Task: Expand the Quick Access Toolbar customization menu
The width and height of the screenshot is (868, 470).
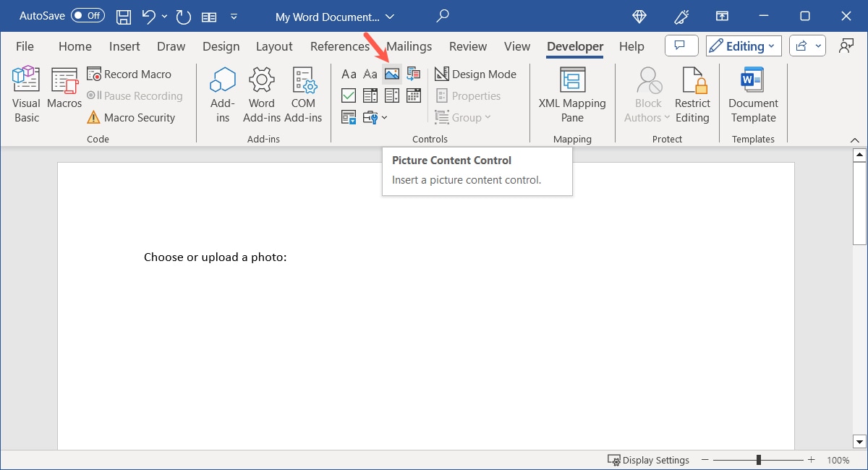Action: tap(234, 16)
